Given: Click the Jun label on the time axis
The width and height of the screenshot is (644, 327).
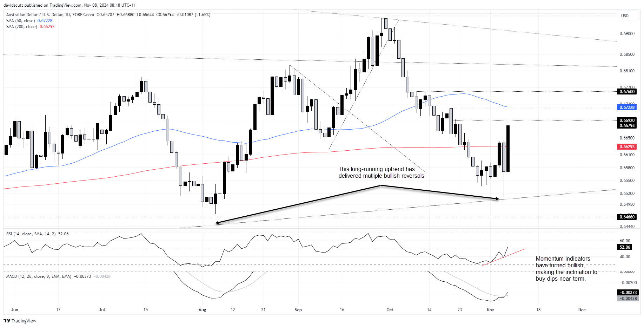Looking at the screenshot, I should tap(14, 310).
